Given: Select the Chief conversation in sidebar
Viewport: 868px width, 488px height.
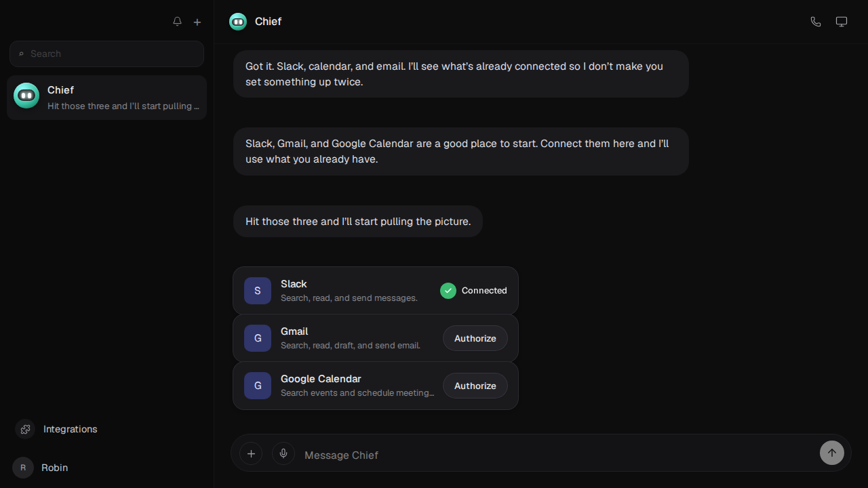Looking at the screenshot, I should coord(106,98).
